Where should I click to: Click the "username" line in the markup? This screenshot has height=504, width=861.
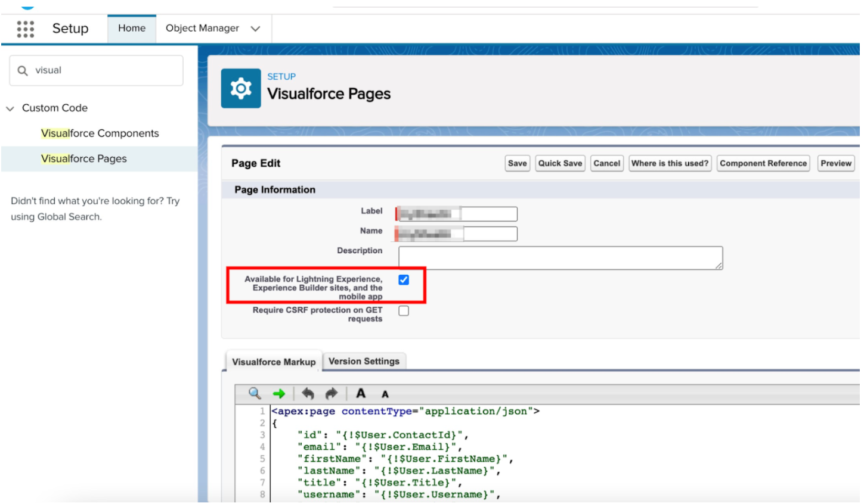point(399,494)
